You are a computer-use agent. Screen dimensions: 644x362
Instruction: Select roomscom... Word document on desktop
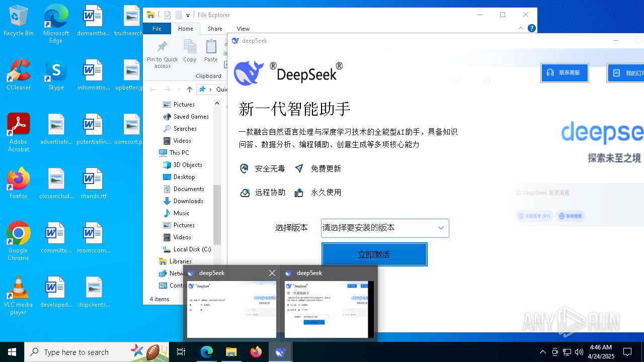point(94,238)
